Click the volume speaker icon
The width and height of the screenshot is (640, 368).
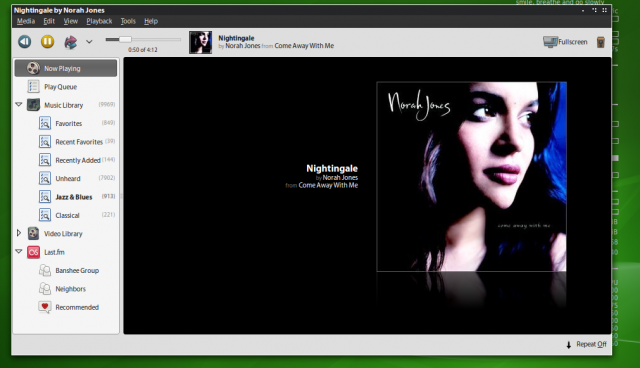coord(601,42)
